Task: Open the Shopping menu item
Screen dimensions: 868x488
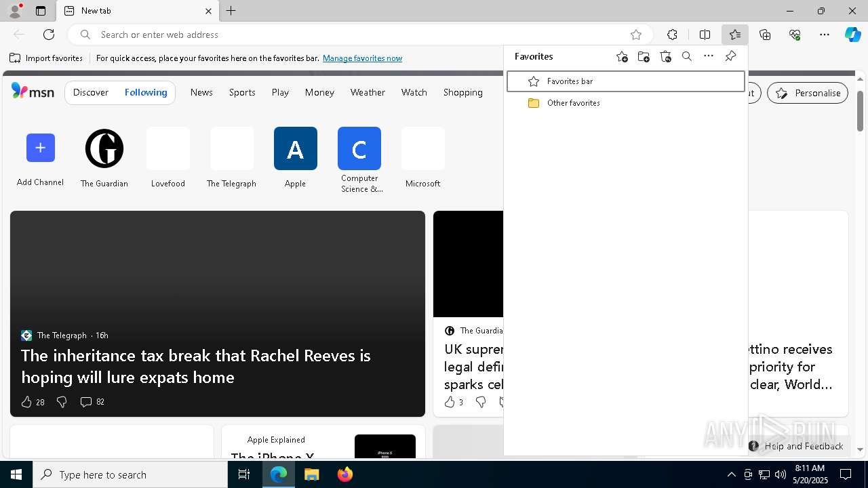Action: (x=463, y=92)
